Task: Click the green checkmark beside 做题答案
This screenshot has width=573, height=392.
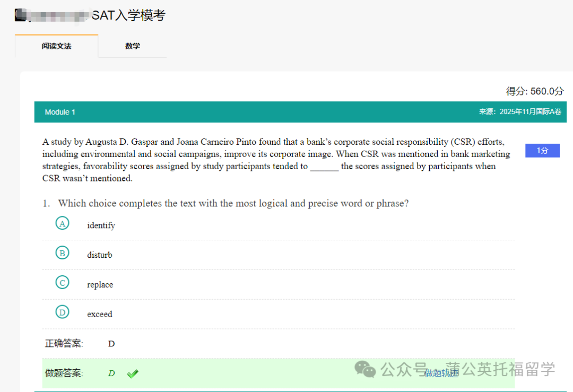Action: point(132,374)
